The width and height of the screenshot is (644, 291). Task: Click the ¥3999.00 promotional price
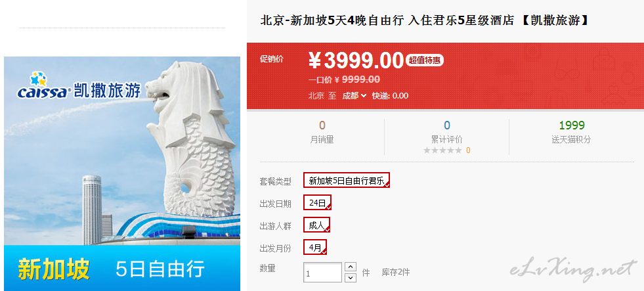click(x=356, y=60)
